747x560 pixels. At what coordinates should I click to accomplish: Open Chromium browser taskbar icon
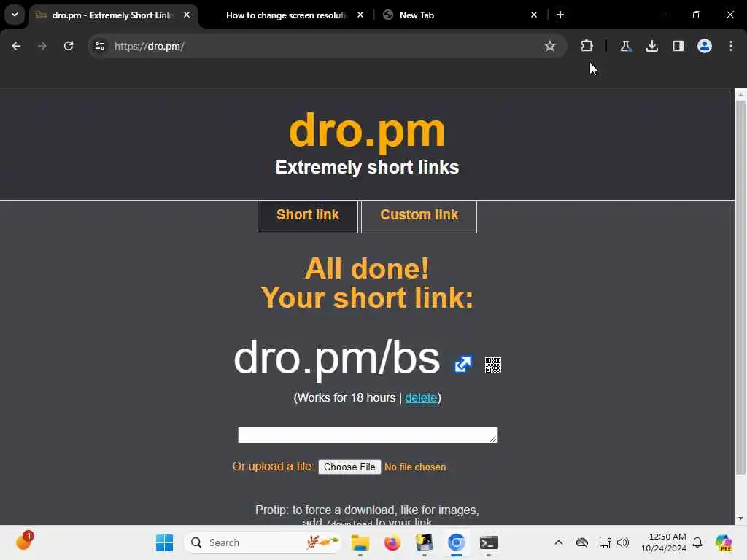[x=456, y=542]
